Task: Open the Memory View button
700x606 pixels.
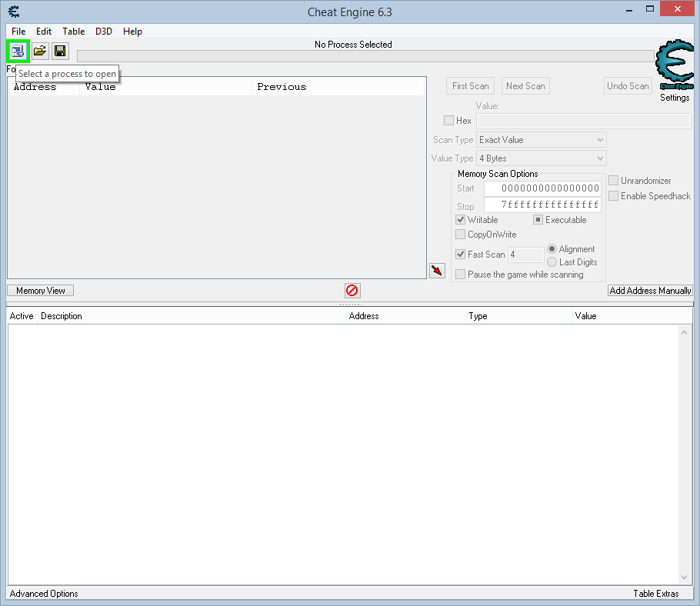Action: pos(41,291)
